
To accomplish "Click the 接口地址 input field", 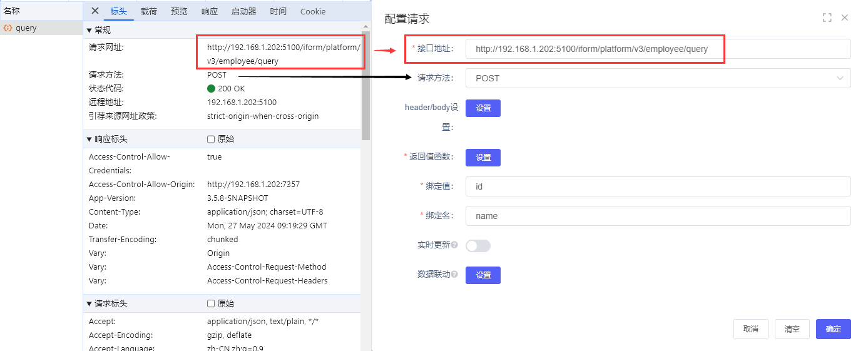I will click(658, 49).
